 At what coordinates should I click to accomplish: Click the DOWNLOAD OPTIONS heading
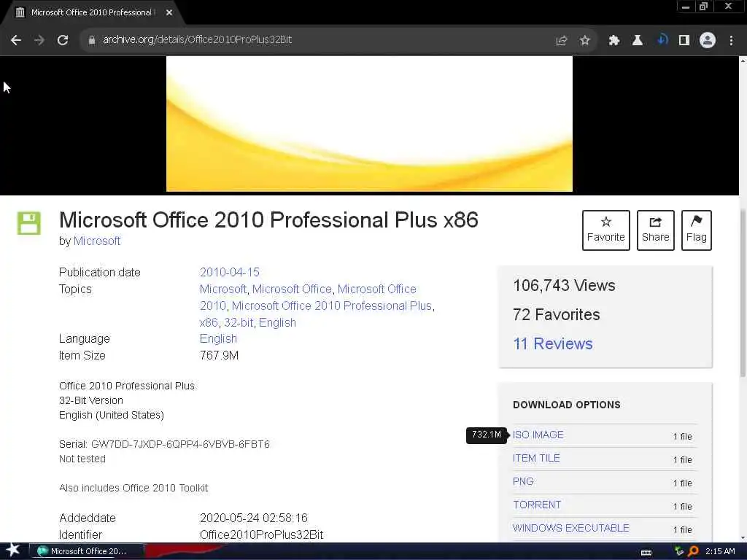(x=566, y=405)
